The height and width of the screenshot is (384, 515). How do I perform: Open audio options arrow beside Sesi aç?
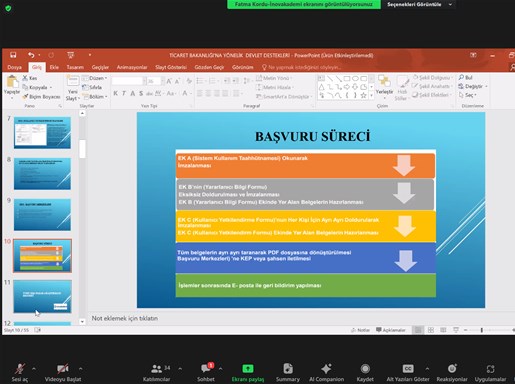(34, 369)
